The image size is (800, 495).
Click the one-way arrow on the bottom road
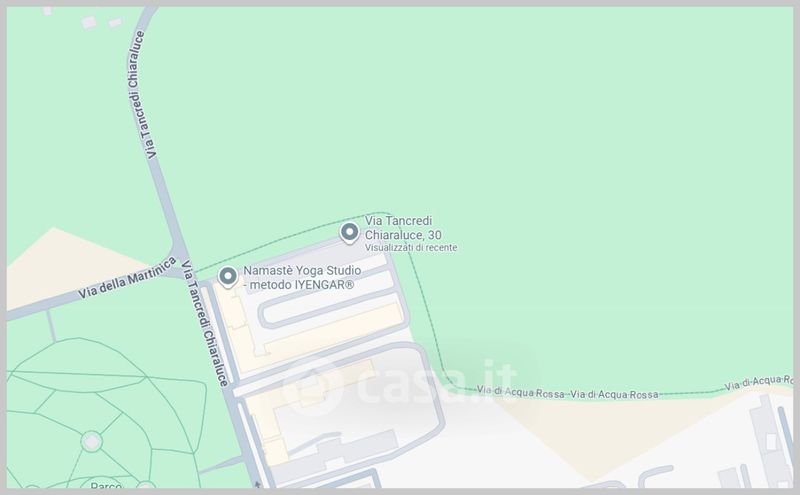click(x=258, y=483)
